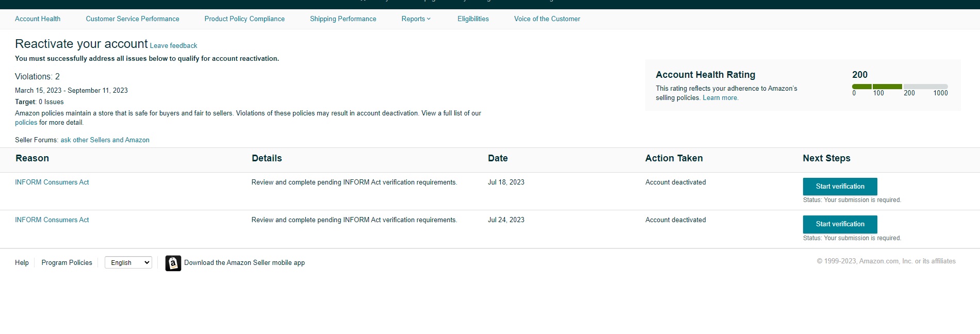This screenshot has width=980, height=334.
Task: Open Voice of the Customer tab
Action: [x=547, y=19]
